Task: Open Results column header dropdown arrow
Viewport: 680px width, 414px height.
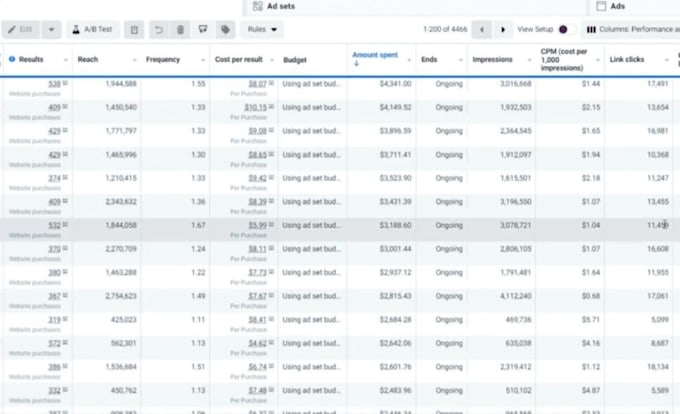Action: (x=66, y=60)
